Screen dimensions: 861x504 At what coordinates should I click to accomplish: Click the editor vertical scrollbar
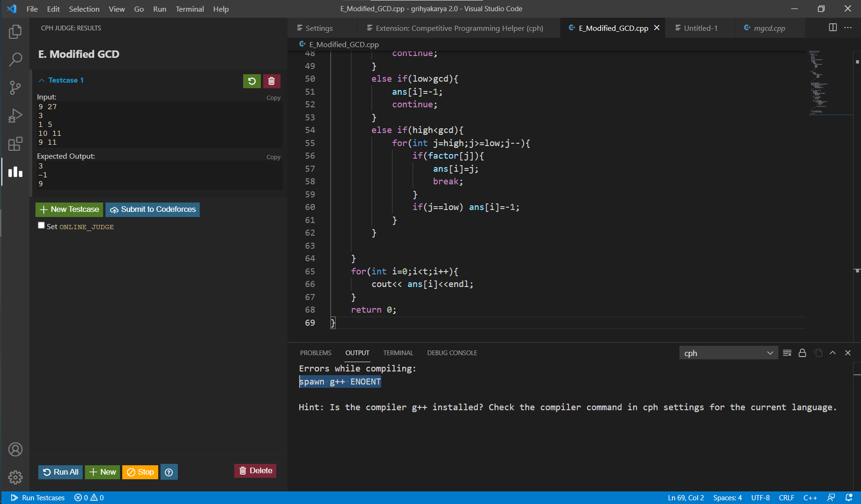856,187
